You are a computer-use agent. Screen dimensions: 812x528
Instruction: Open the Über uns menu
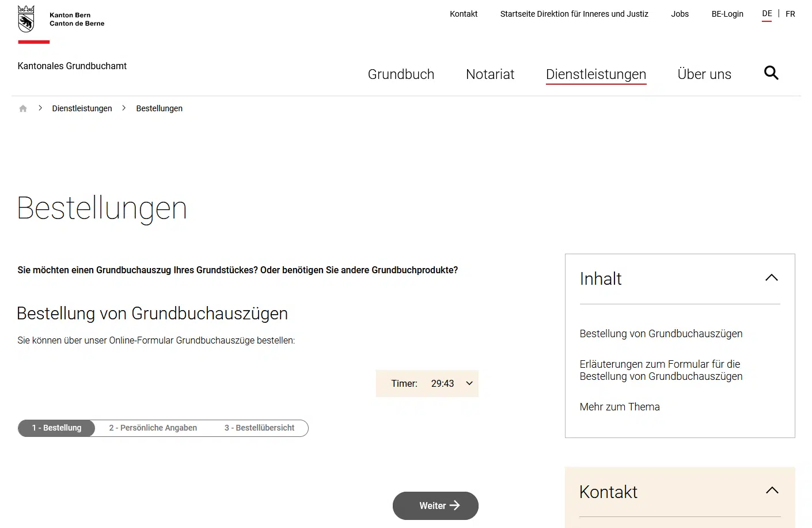[704, 74]
